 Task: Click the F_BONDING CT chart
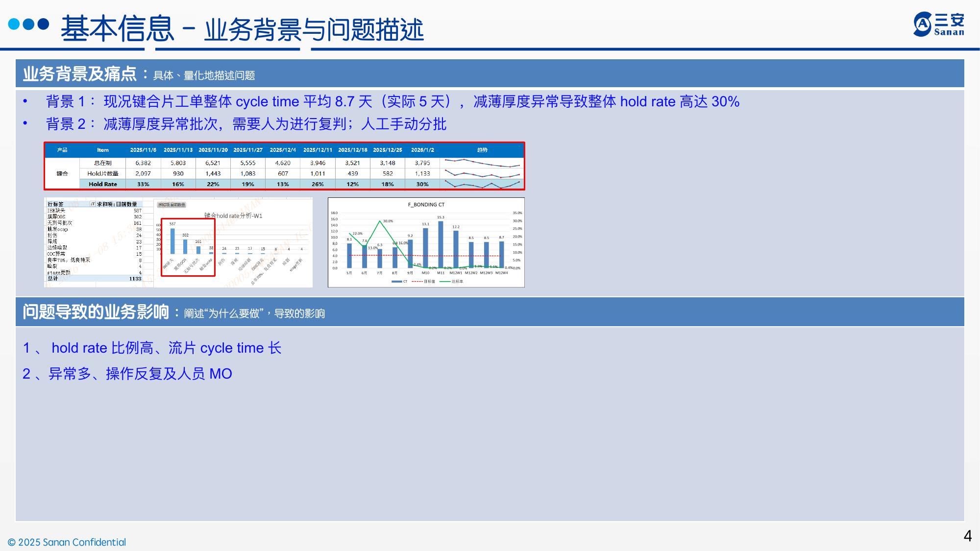[x=426, y=242]
